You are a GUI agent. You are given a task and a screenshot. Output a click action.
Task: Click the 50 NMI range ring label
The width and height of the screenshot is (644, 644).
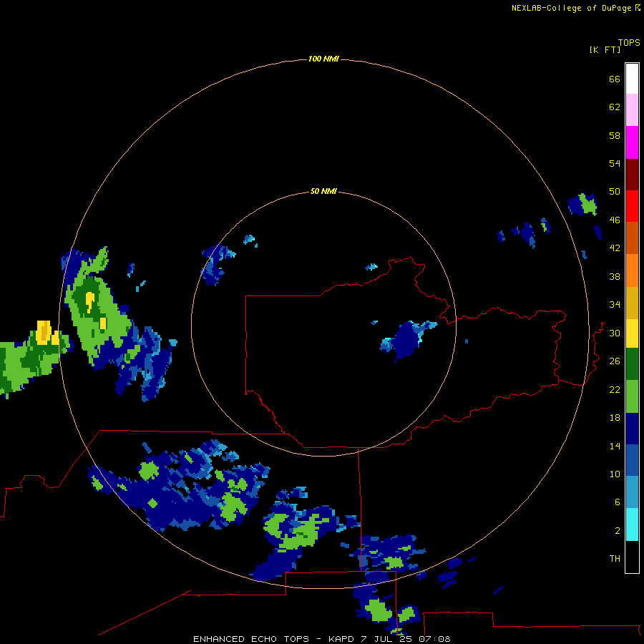pos(323,191)
